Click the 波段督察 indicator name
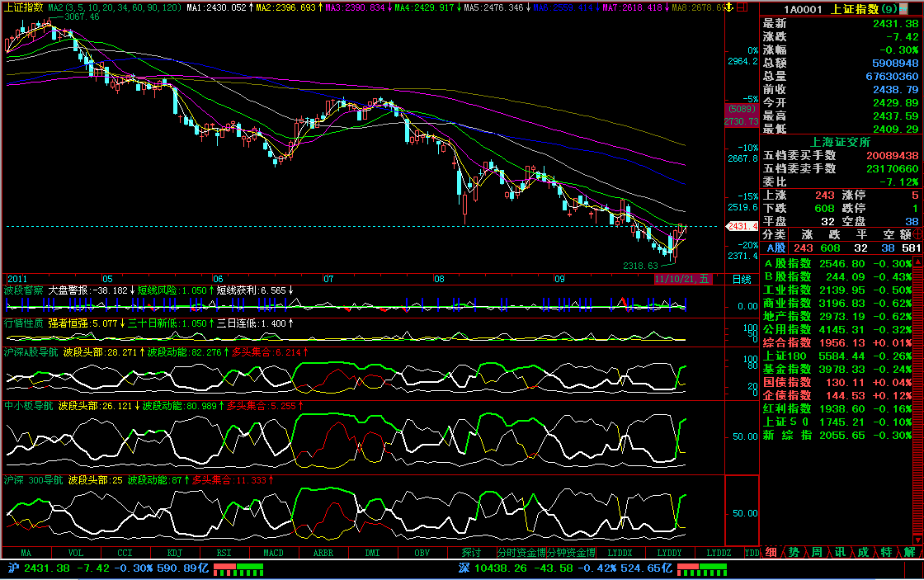 point(24,290)
